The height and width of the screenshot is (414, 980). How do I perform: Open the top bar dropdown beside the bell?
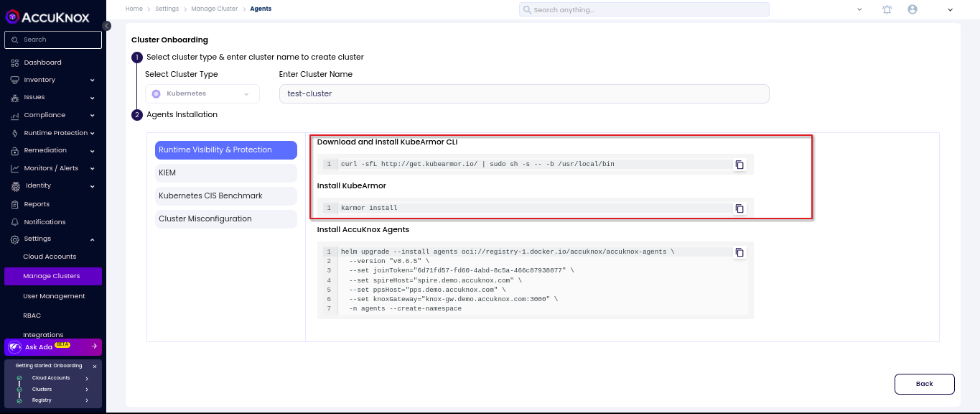coord(859,9)
